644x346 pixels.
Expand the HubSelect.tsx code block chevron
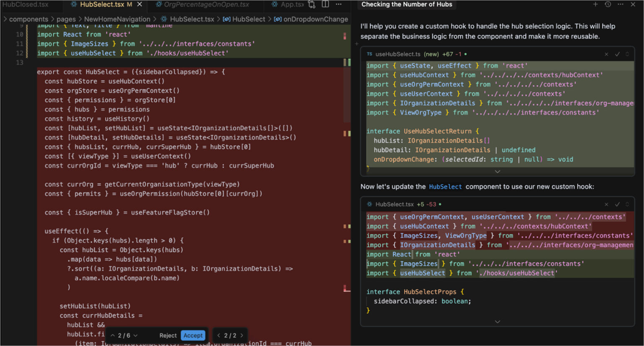pos(497,322)
